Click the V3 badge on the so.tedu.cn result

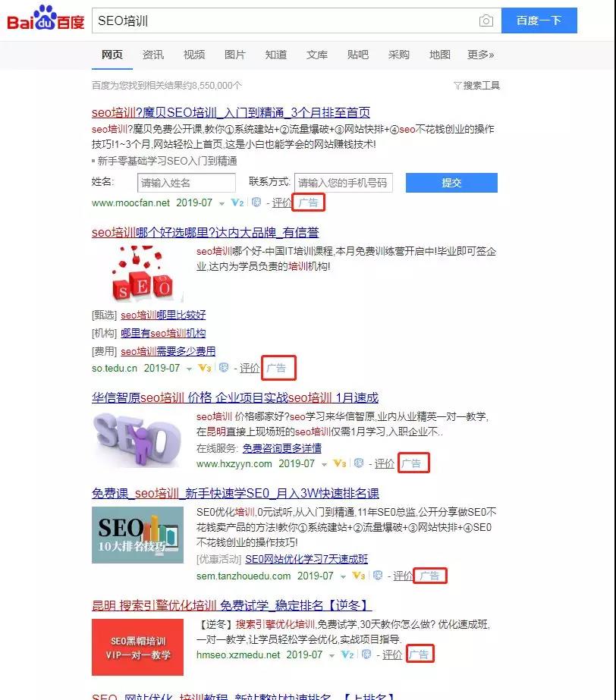(x=208, y=369)
